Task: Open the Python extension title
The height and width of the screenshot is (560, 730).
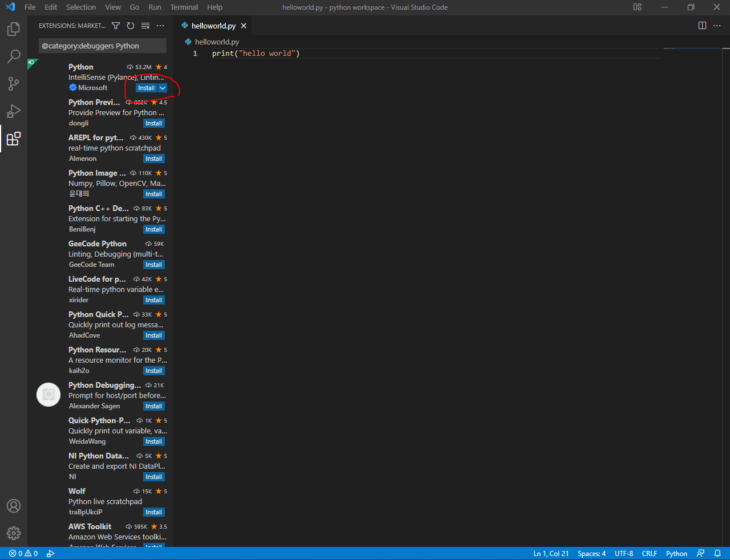Action: coord(81,67)
